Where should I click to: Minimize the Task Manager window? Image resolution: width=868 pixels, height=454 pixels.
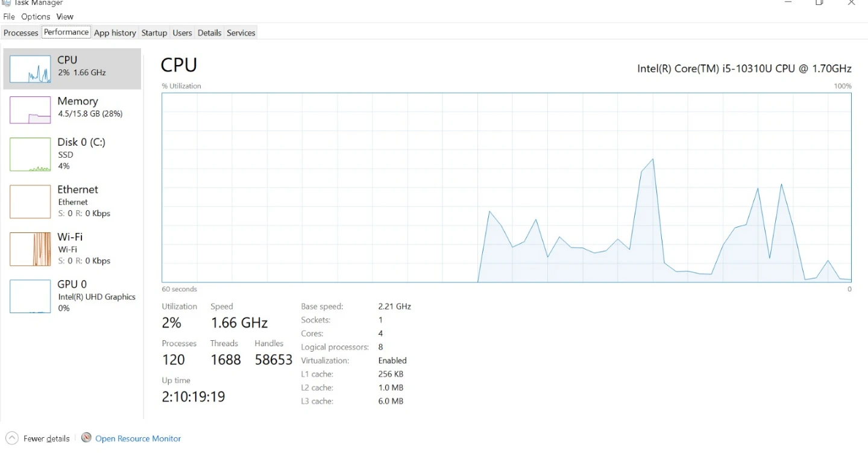788,2
